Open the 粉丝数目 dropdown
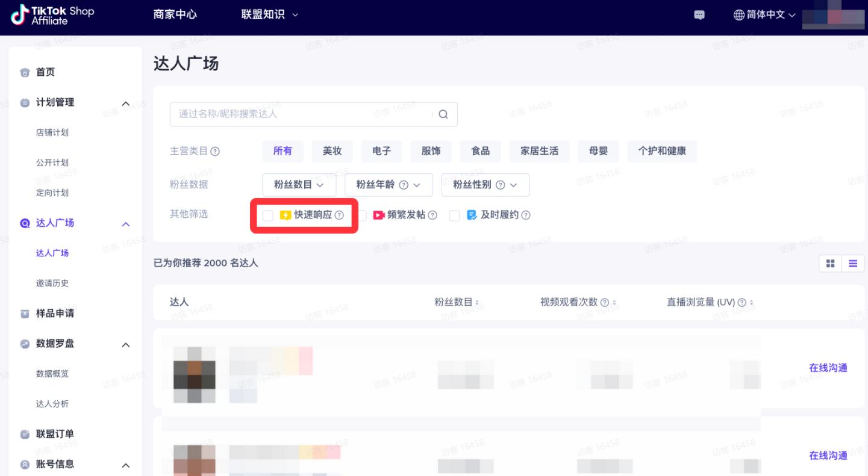868x476 pixels. click(299, 185)
